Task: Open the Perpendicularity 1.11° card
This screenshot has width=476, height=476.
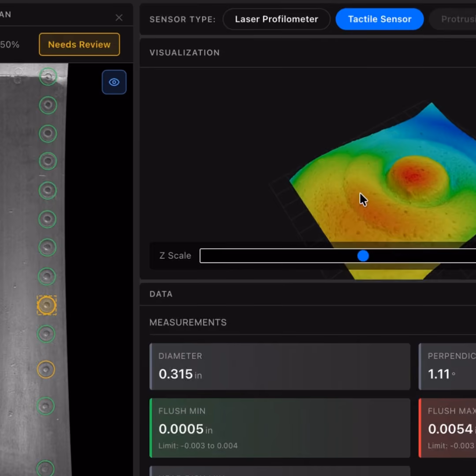Action: pyautogui.click(x=447, y=366)
